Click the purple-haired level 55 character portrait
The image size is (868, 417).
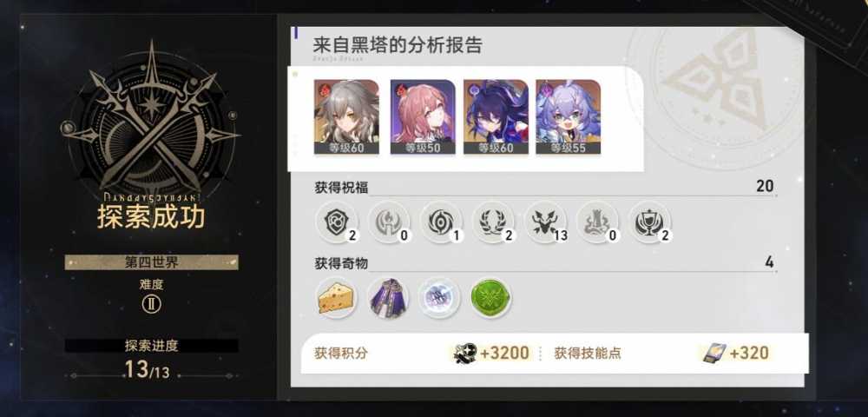pos(569,117)
